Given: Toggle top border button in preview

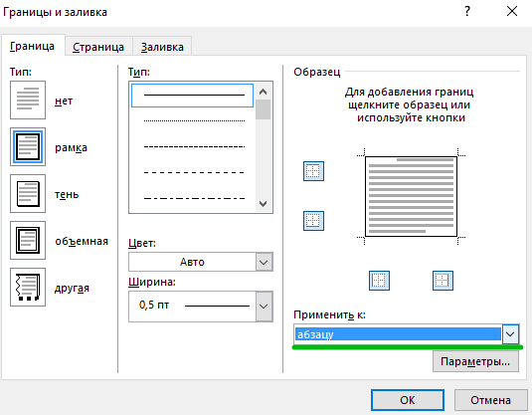Looking at the screenshot, I should 313,171.
